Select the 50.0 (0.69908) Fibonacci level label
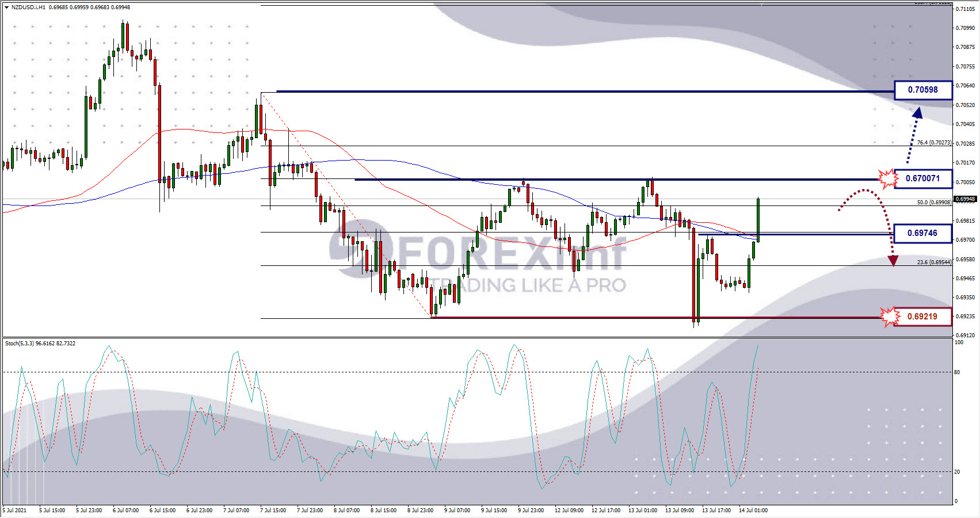The image size is (980, 518). coord(934,203)
